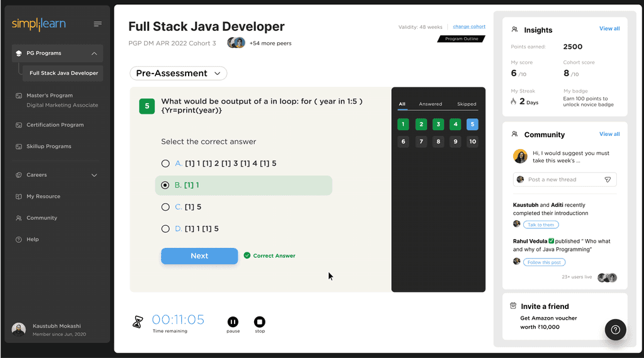Click the Post a new thread field
Viewport: 644px width, 358px height.
(565, 179)
